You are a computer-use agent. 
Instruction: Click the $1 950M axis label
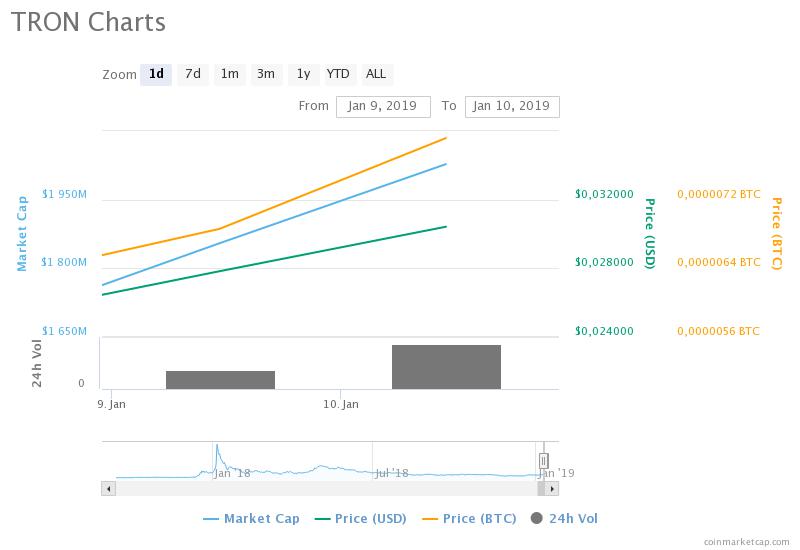pyautogui.click(x=64, y=194)
